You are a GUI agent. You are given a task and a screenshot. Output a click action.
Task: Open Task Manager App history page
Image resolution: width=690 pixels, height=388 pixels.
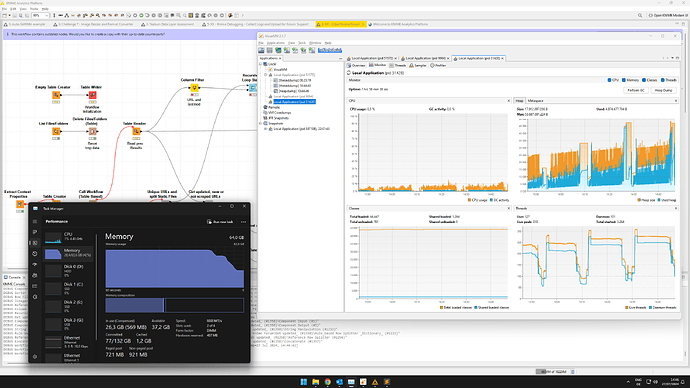(x=35, y=254)
